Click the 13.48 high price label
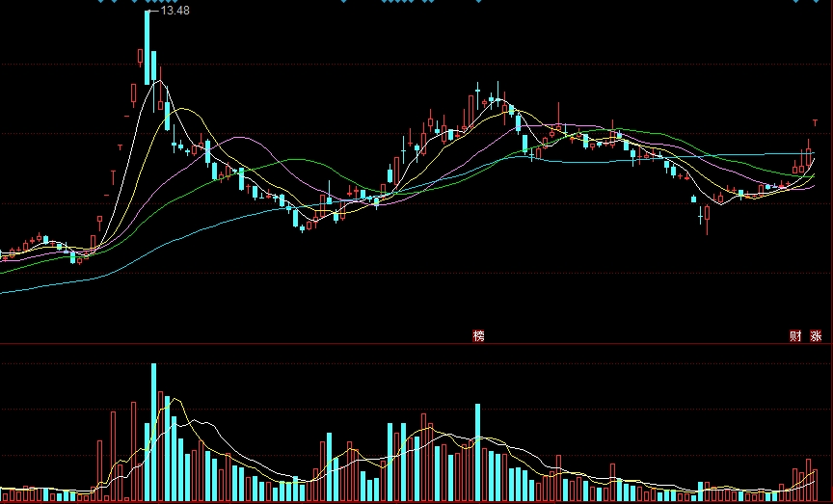833x504 pixels. tap(175, 11)
